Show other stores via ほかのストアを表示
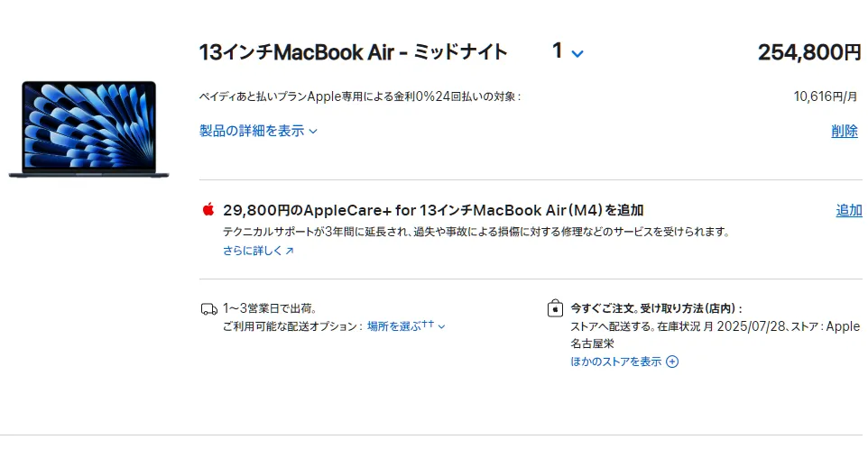868x458 pixels. [615, 362]
